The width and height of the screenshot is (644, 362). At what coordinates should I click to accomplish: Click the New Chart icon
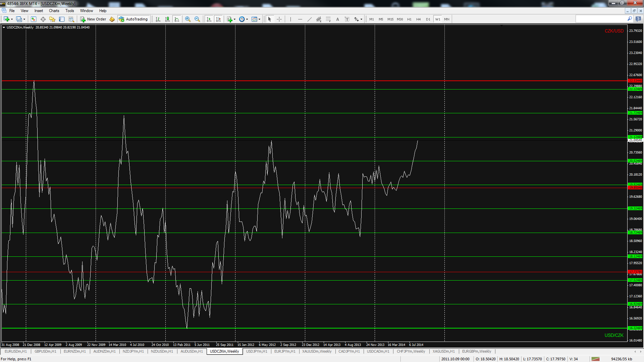point(6,19)
